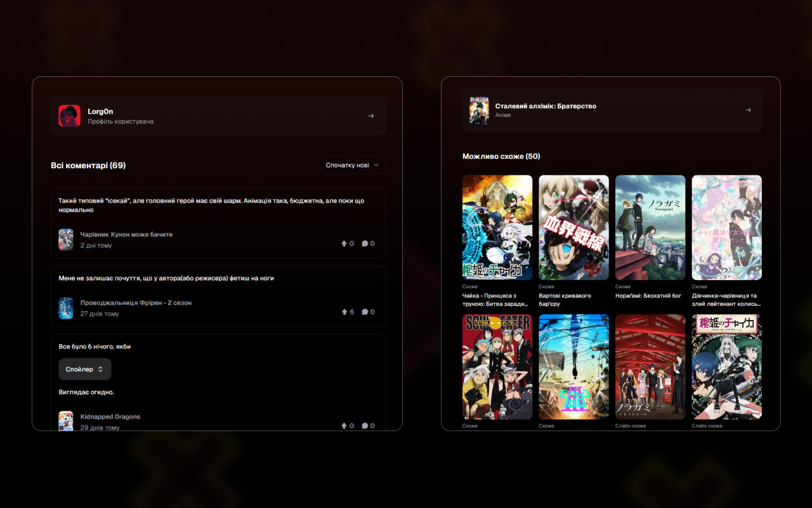Screen dimensions: 812x508
Task: Click the Дівчинка-чарівниця pink poster
Action: pos(727,227)
